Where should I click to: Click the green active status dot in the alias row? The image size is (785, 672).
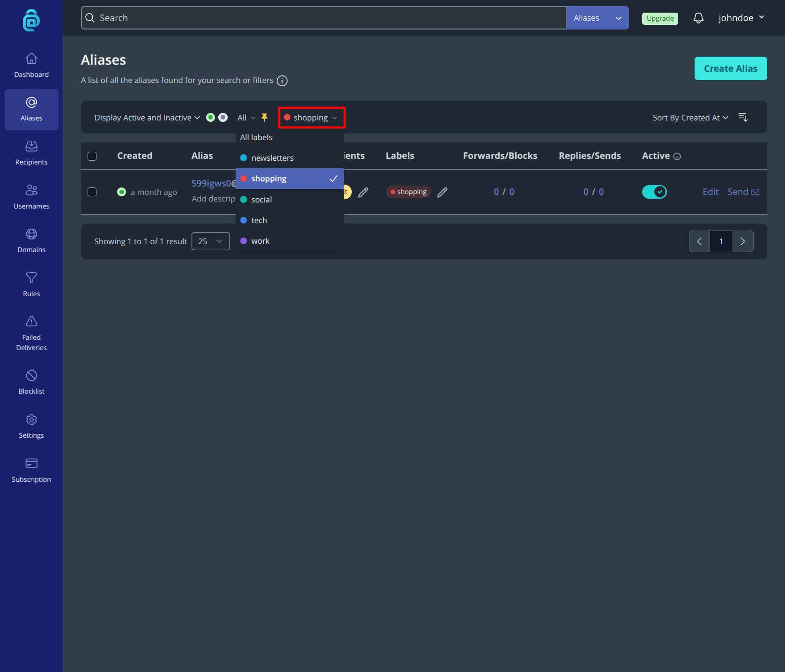[121, 192]
